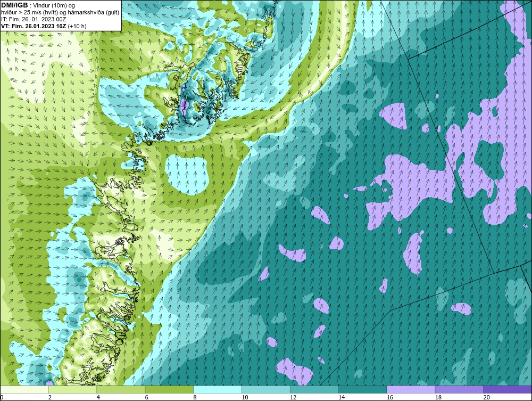The image size is (532, 401).
Task: Click the 2–4 m/s light yellow-green swatch
Action: (72, 389)
